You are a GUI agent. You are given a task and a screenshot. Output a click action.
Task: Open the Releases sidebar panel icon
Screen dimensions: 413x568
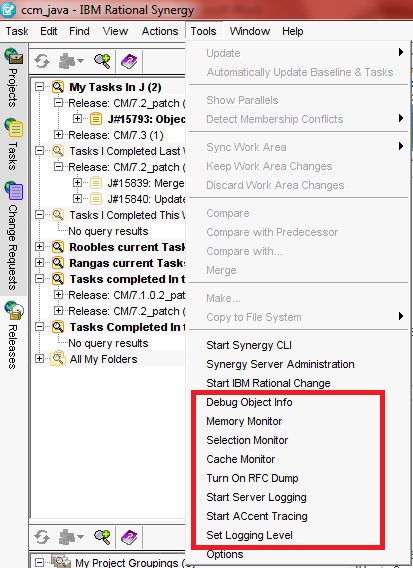point(14,310)
